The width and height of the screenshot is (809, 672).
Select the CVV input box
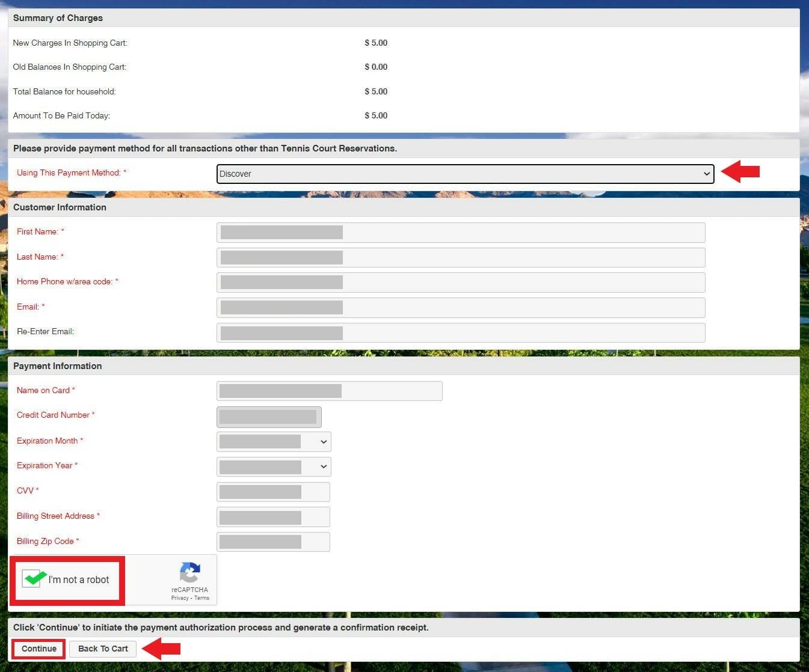pos(273,492)
